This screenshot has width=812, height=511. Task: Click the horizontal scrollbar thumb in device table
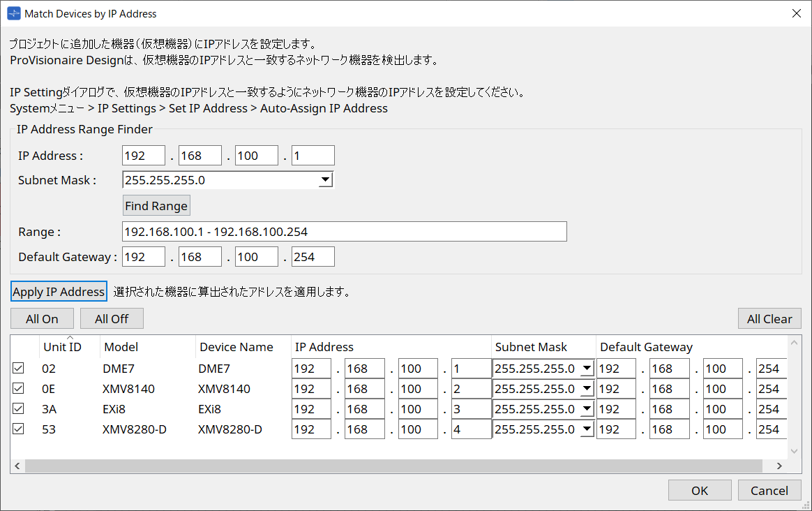[x=393, y=466]
